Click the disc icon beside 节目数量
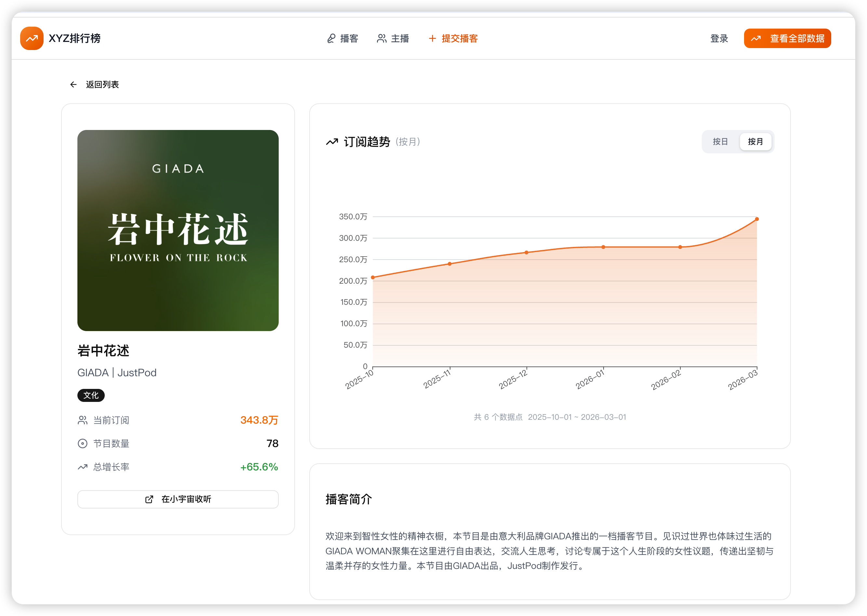Image resolution: width=867 pixels, height=616 pixels. [x=82, y=443]
